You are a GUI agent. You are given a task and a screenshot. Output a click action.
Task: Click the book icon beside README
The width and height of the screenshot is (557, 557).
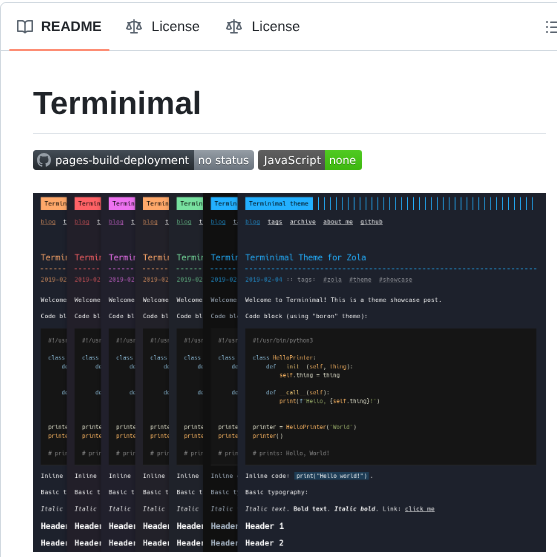25,27
